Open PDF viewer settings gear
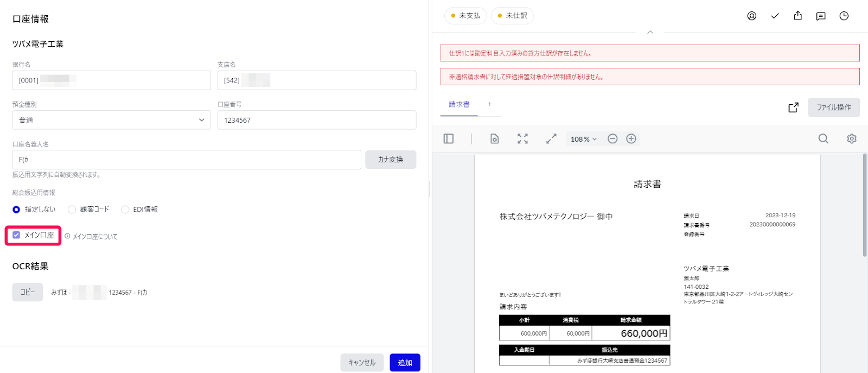This screenshot has height=373, width=868. click(x=852, y=138)
